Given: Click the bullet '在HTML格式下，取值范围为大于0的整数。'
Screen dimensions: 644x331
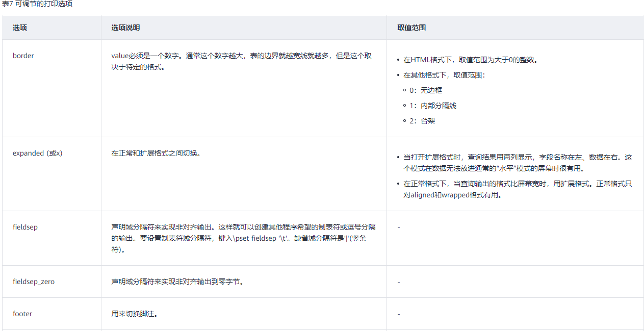Looking at the screenshot, I should click(x=471, y=60).
